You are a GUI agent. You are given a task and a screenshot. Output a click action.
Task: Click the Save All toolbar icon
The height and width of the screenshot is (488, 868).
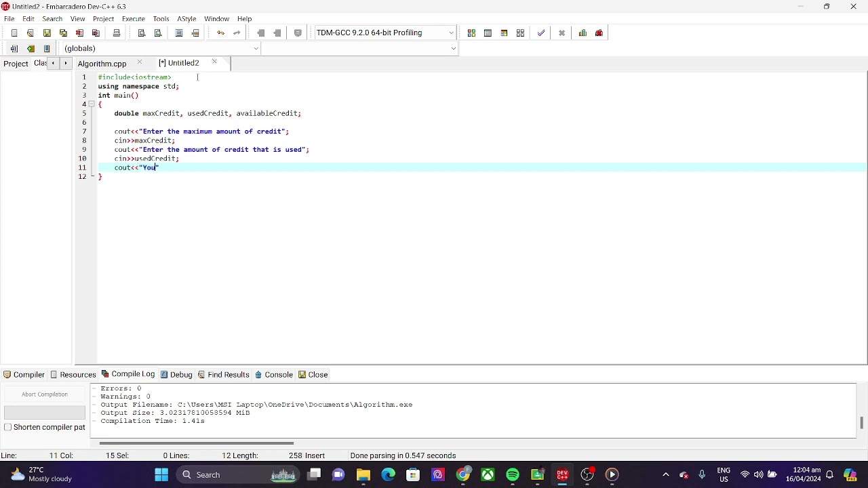[x=63, y=33]
